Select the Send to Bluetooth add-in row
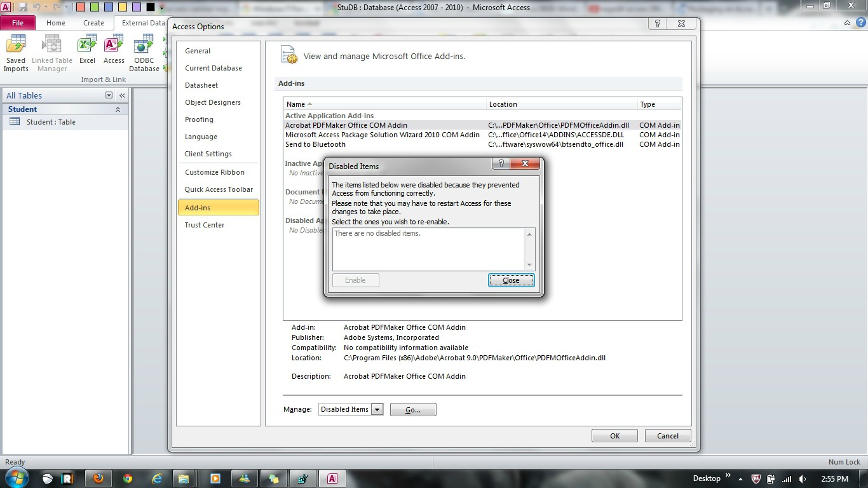 tap(482, 144)
